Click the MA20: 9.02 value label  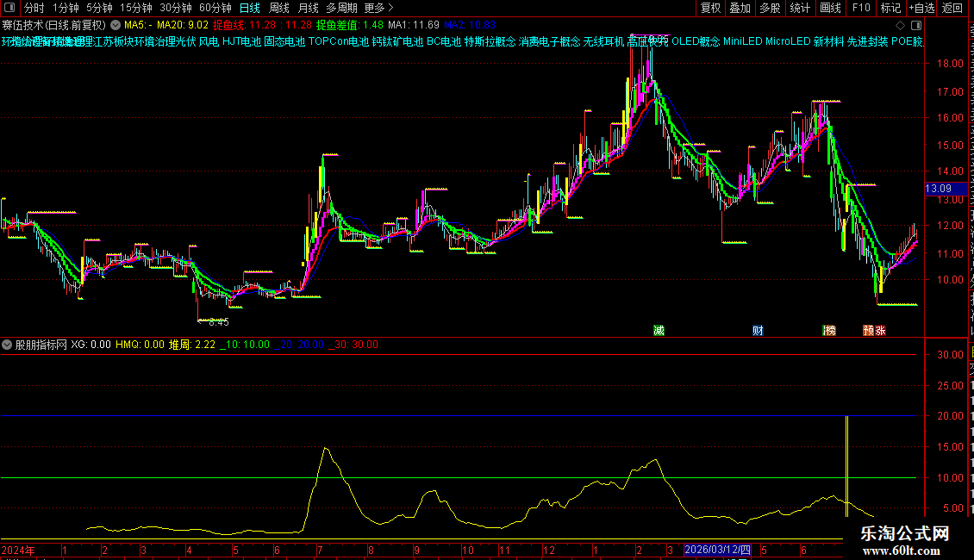point(182,25)
